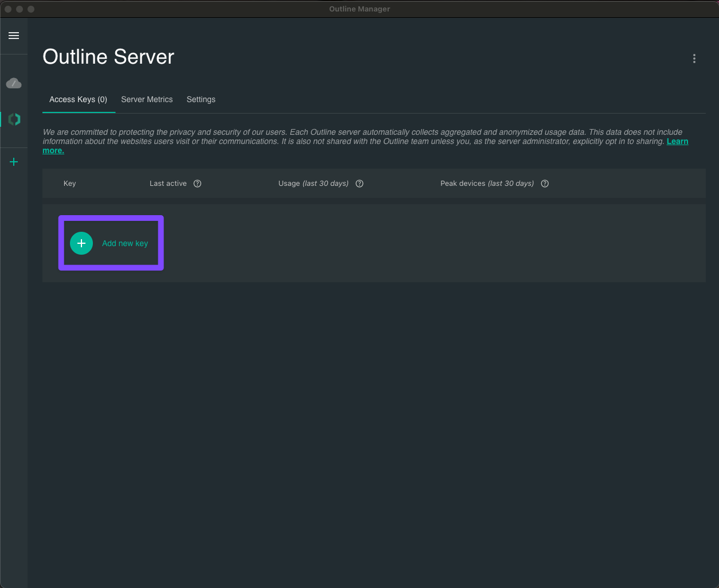Click the green plus circle to add key

coord(81,243)
